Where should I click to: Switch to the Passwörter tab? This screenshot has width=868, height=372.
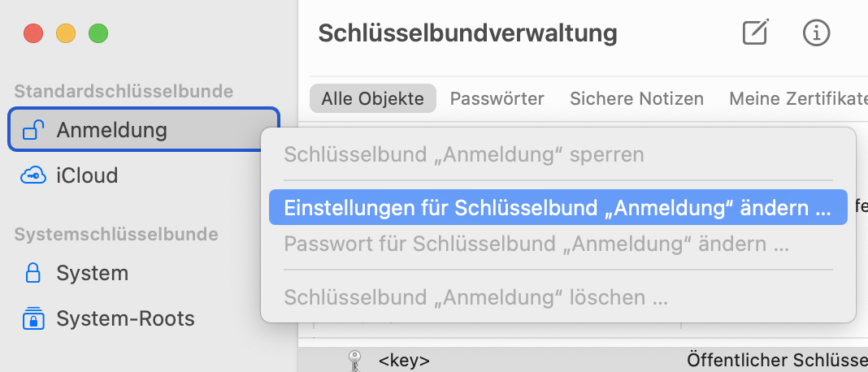click(x=497, y=99)
